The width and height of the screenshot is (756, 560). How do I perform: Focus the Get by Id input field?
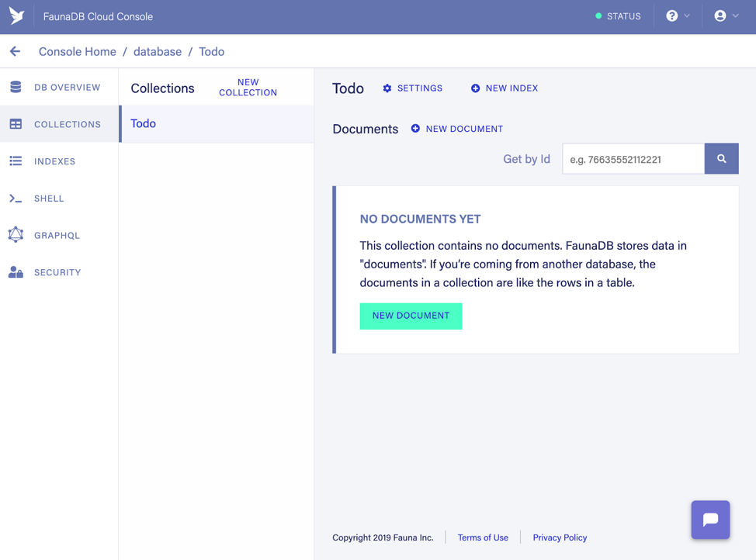[x=633, y=158]
